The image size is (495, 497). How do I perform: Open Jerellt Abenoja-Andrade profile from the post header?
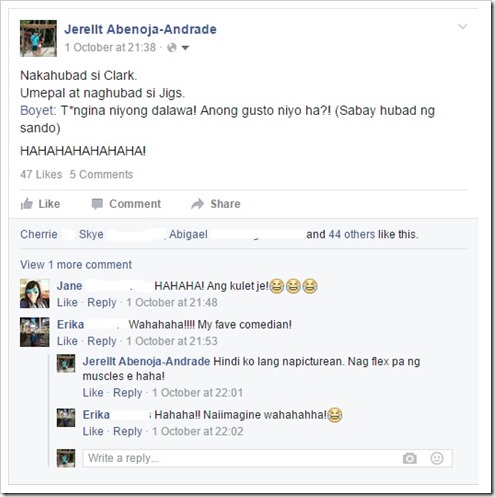click(140, 29)
